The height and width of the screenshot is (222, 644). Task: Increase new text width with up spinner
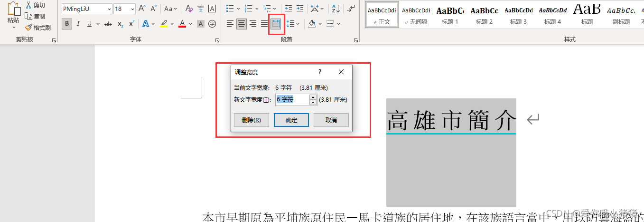313,97
